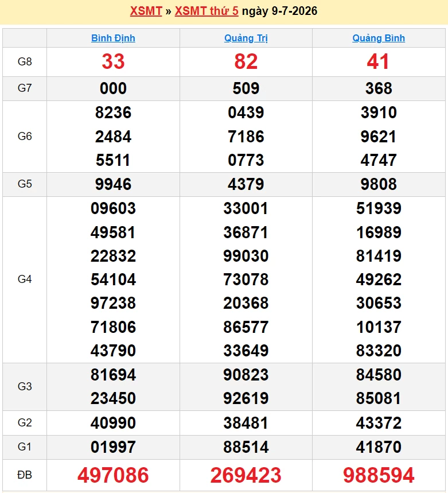Click G6 number 3910
This screenshot has width=448, height=493.
pos(379,112)
